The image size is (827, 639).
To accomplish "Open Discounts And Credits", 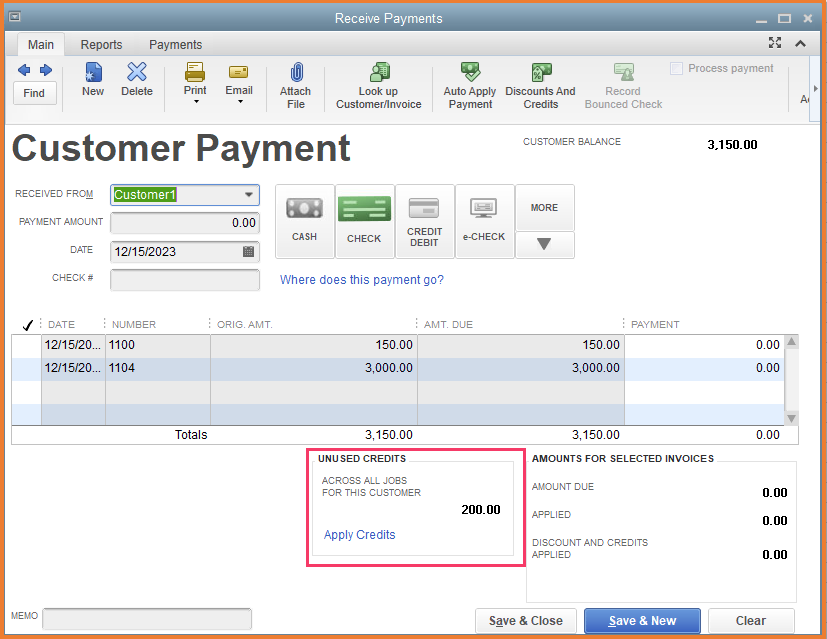I will tap(540, 85).
